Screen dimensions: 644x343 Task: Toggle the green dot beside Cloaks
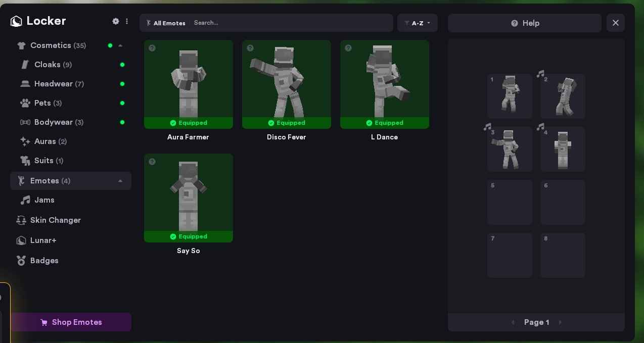[x=122, y=65]
